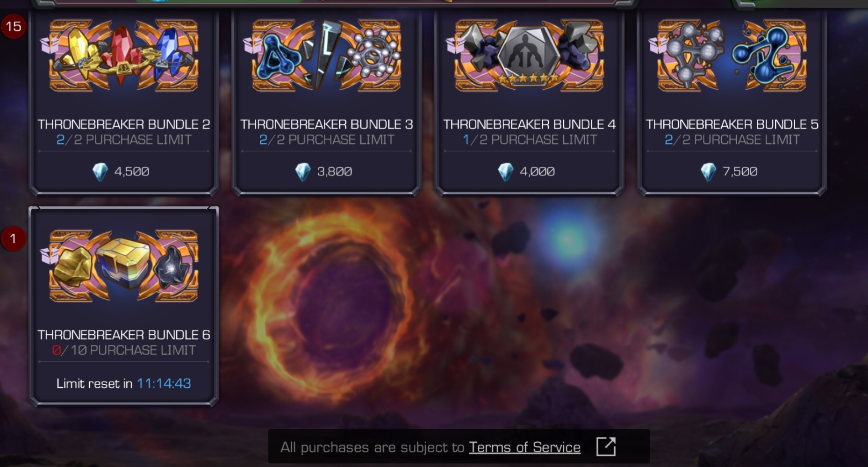Click the gift box icon on Bundle 6
This screenshot has height=467, width=868.
click(x=50, y=256)
